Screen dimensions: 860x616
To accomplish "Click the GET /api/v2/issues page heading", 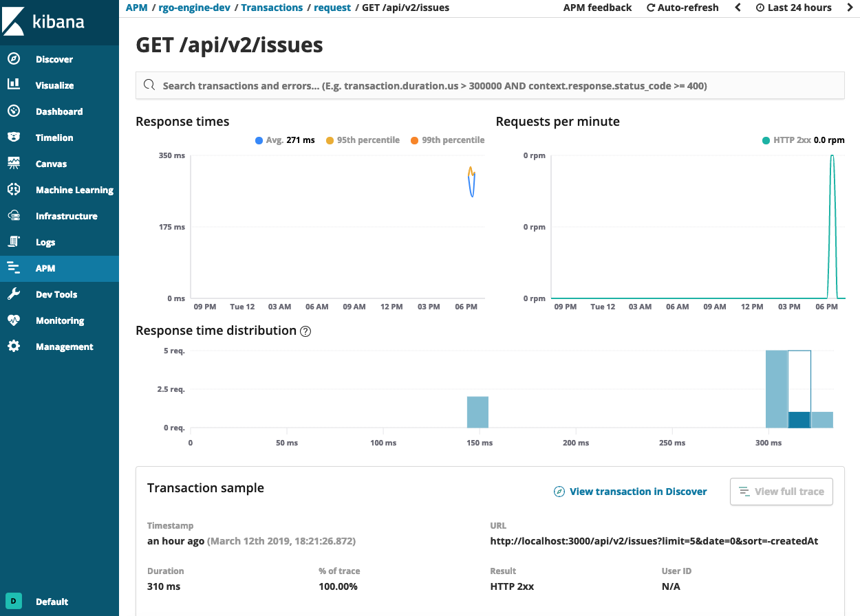I will [230, 45].
